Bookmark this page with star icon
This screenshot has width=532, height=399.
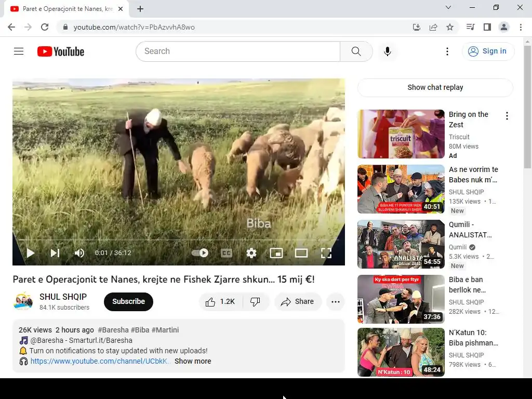(450, 27)
